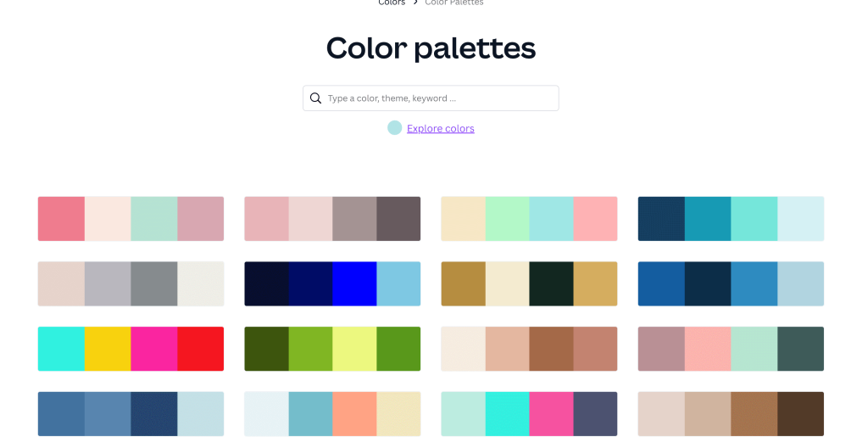
Task: Click the teal circle beside Explore colors
Action: pos(394,128)
